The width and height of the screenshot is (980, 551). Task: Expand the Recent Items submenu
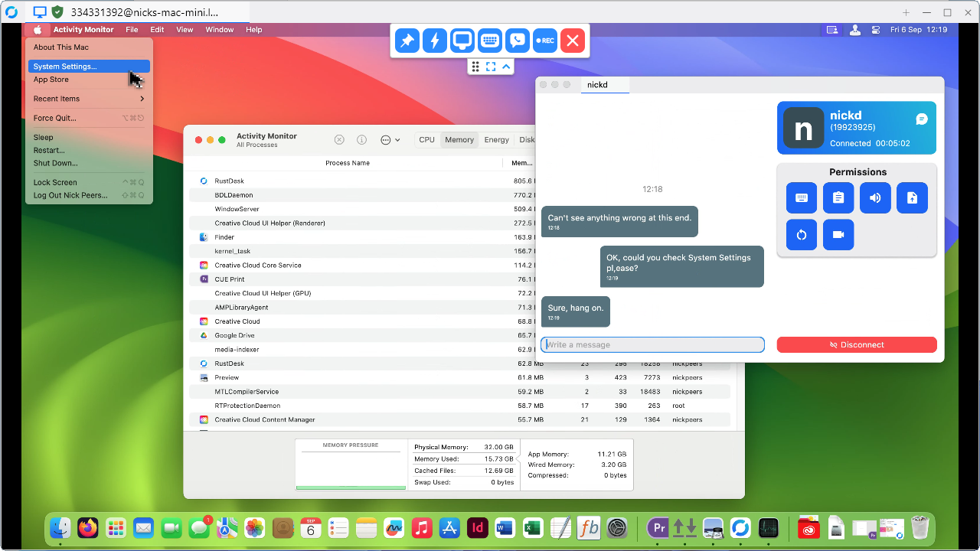tap(89, 99)
